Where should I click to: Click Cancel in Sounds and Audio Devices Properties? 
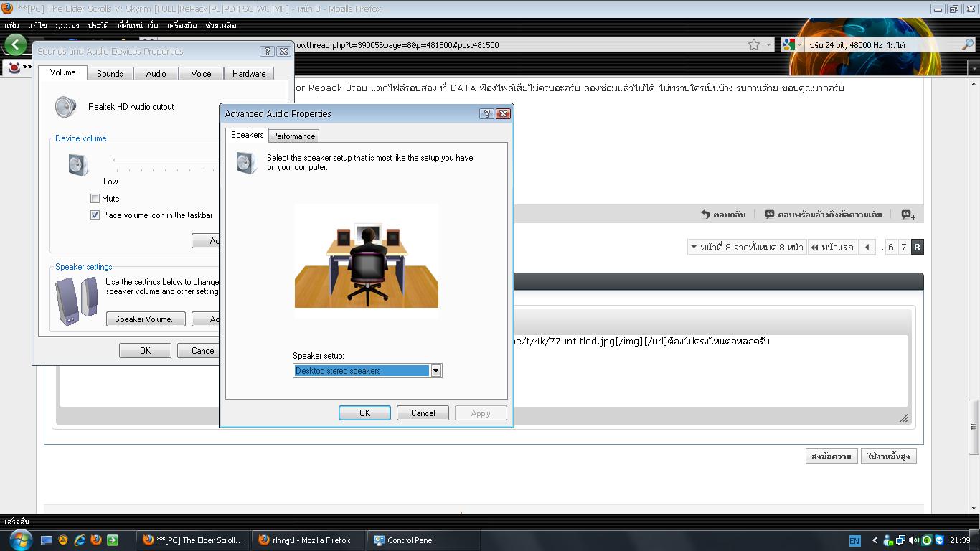pyautogui.click(x=198, y=350)
